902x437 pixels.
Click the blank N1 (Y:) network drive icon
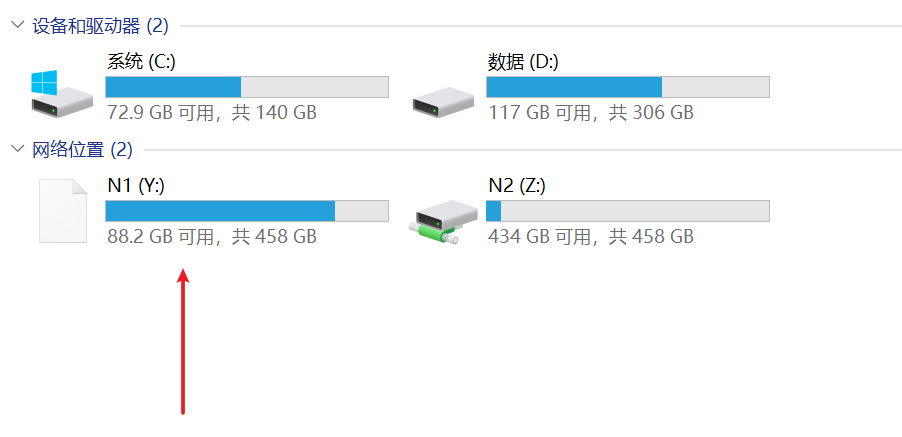point(63,210)
